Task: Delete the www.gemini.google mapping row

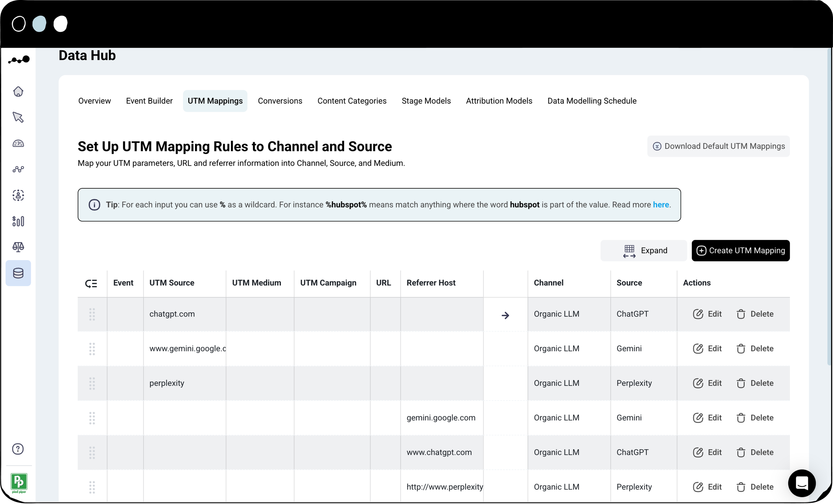Action: [755, 349]
